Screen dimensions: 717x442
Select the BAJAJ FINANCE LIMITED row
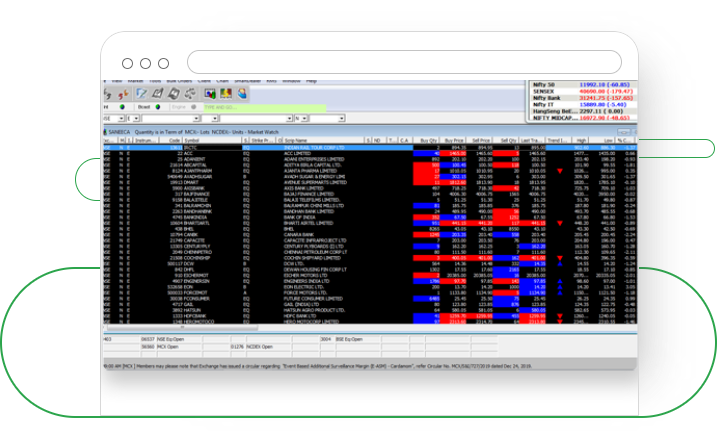[370, 194]
